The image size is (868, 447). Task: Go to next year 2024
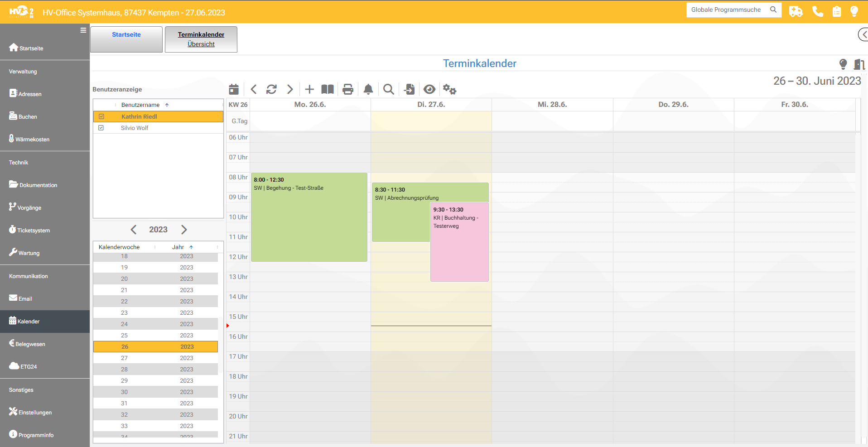(184, 230)
